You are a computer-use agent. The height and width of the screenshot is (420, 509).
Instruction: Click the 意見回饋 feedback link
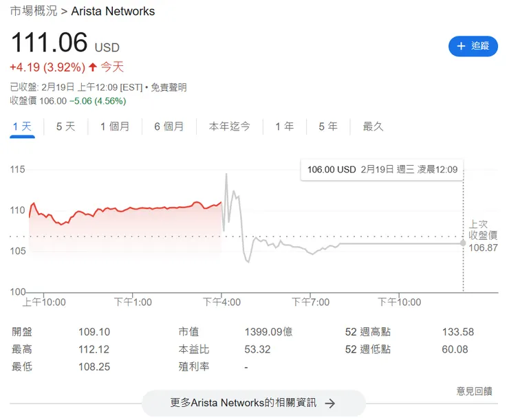[x=475, y=391]
